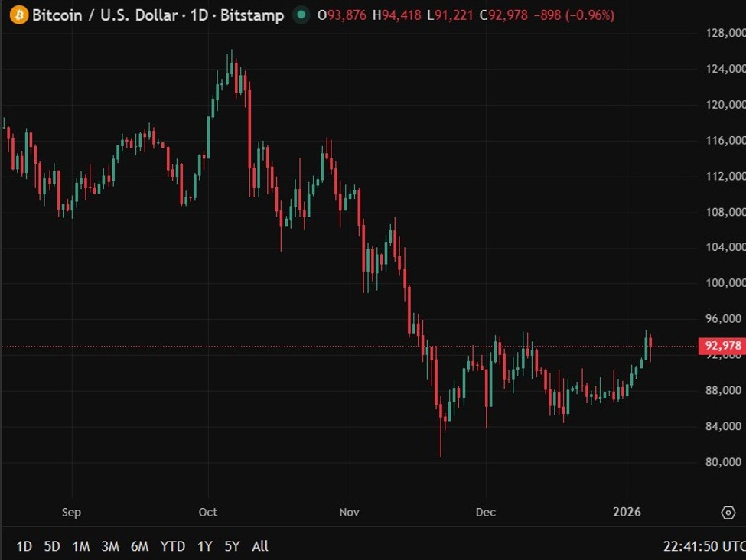
Task: Click the red 92,978 current price label
Action: point(722,346)
